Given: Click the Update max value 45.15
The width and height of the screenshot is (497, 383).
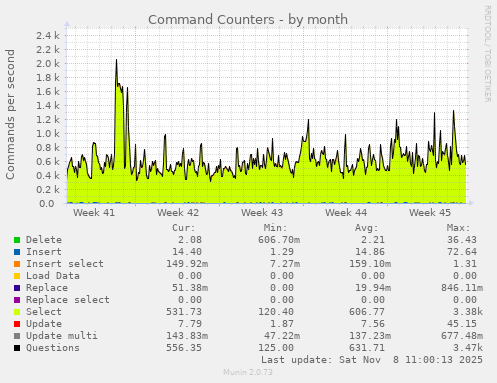Looking at the screenshot, I should coord(462,324).
